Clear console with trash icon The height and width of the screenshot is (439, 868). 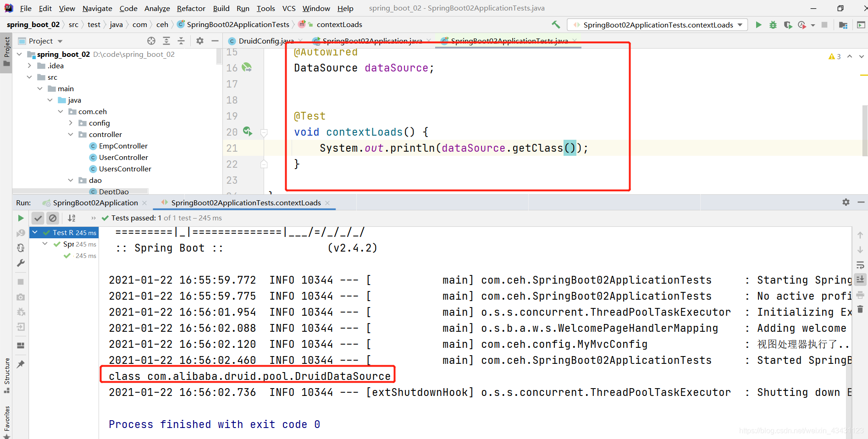pyautogui.click(x=860, y=309)
